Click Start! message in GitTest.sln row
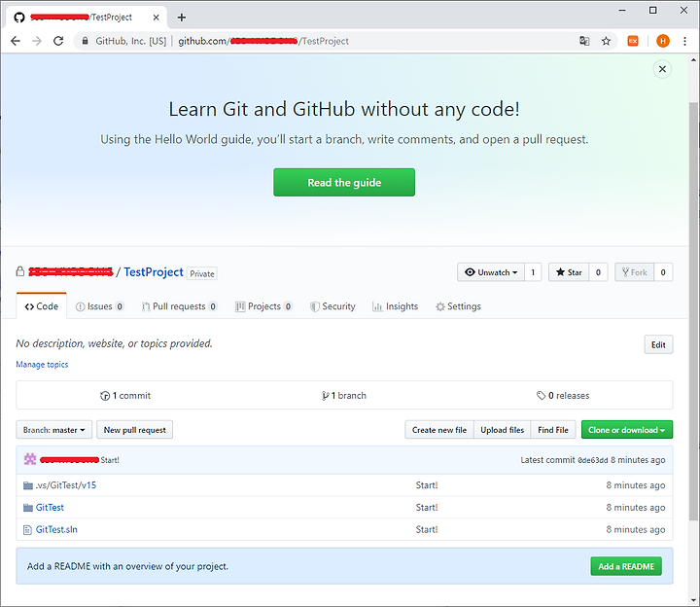This screenshot has height=607, width=700. 427,530
